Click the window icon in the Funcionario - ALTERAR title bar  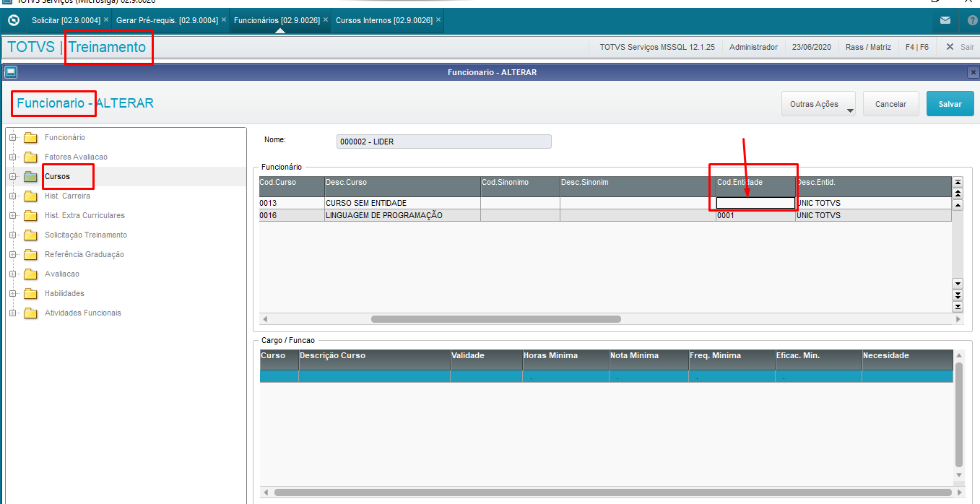(11, 72)
